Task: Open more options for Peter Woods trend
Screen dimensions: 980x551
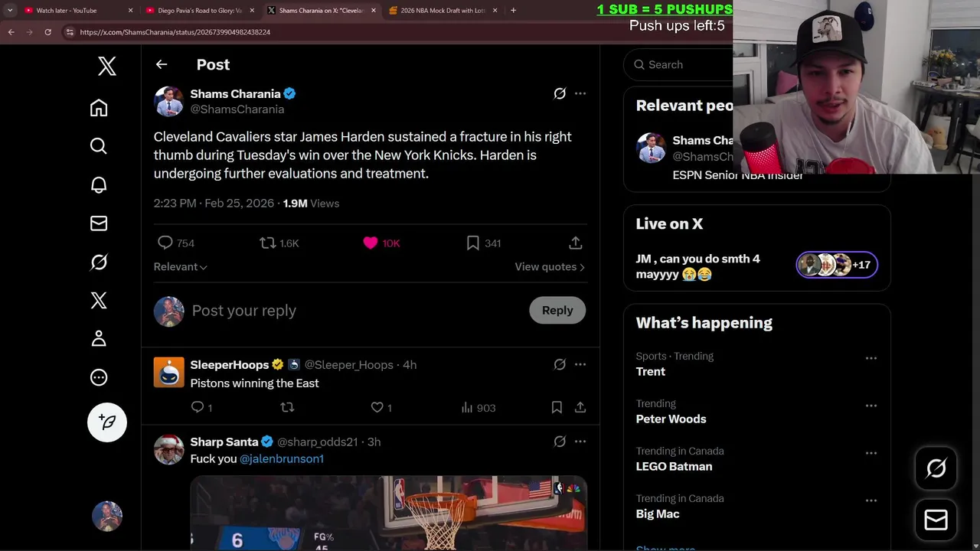Action: click(x=871, y=406)
